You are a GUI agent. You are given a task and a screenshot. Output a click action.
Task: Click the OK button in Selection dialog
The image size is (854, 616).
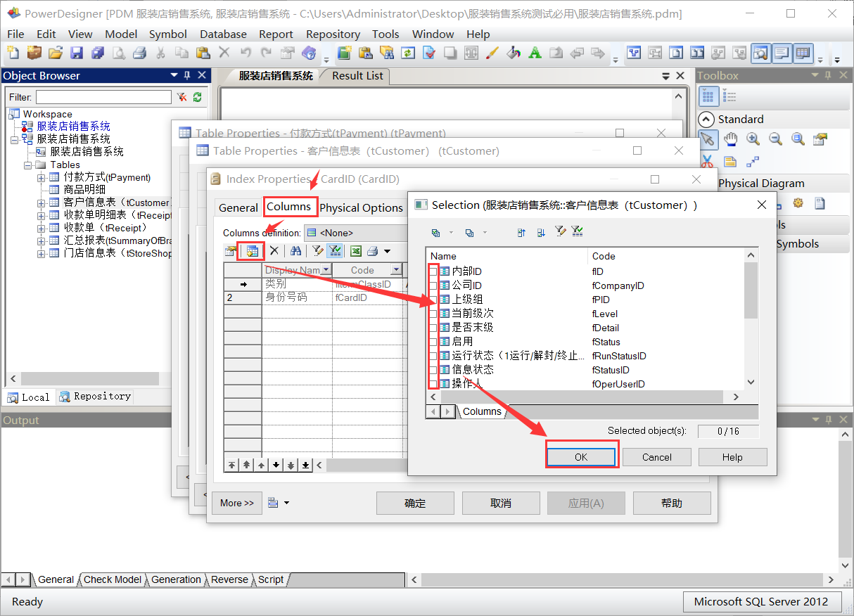pyautogui.click(x=582, y=456)
